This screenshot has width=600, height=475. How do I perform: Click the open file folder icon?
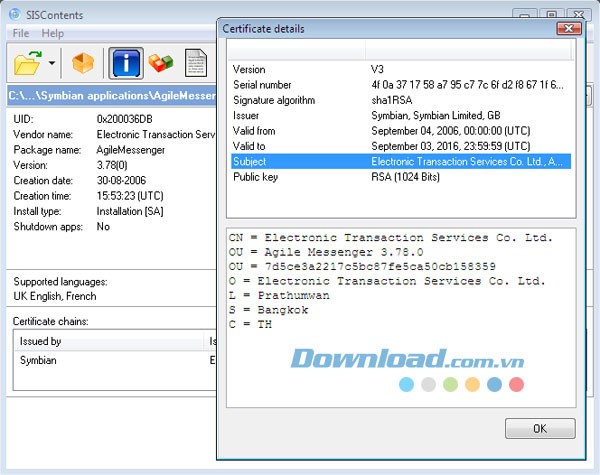click(29, 65)
